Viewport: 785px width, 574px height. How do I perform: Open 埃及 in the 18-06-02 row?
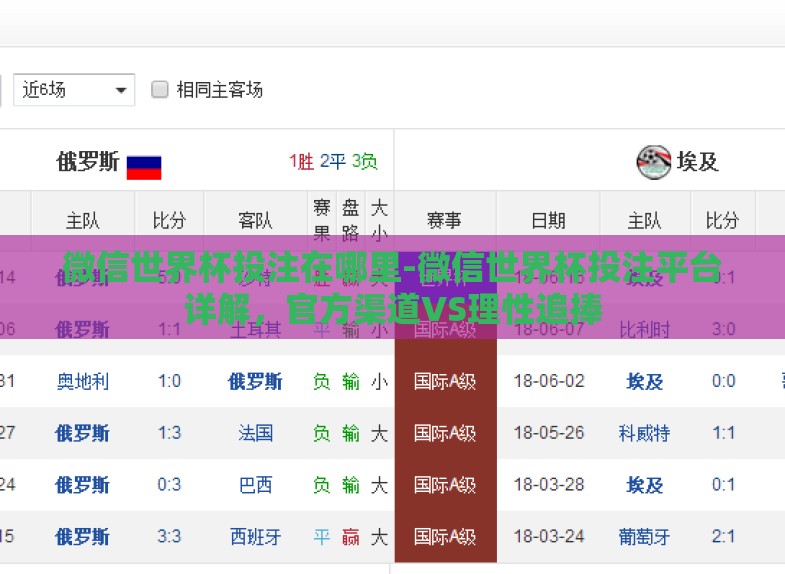[x=645, y=381]
